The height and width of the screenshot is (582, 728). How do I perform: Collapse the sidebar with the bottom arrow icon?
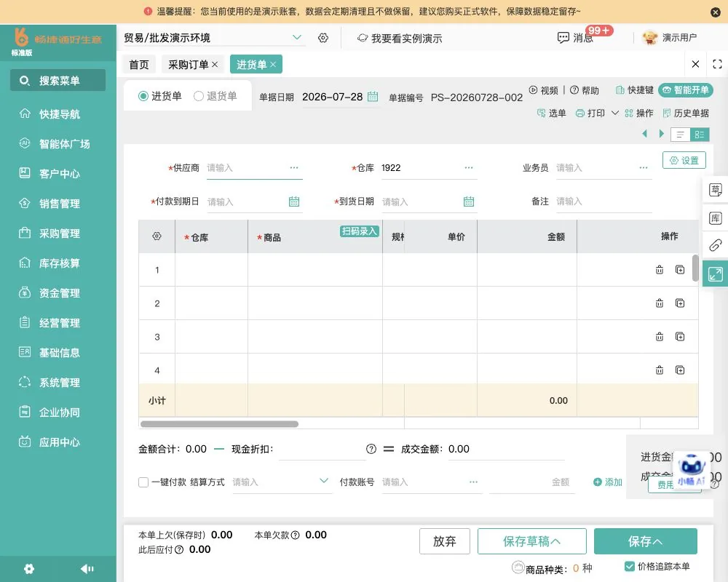click(87, 569)
